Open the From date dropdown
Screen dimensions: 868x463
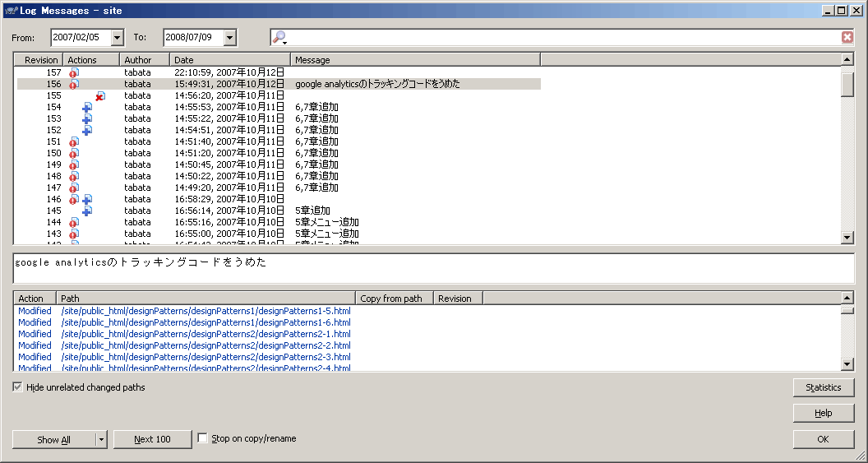pos(117,37)
